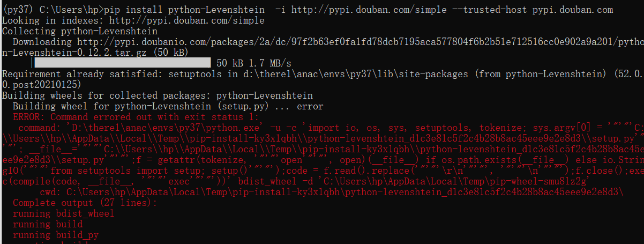Screen dimensions: 644x244
Task: Click the 'Collecting python-Levenshtein' line
Action: pyautogui.click(x=80, y=32)
